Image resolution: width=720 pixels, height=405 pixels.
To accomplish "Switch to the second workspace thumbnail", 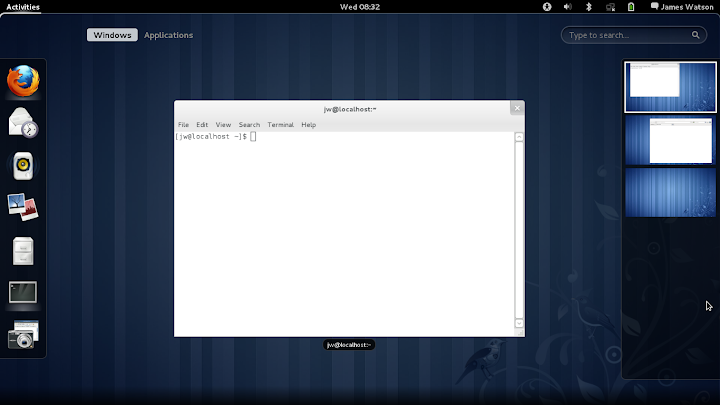I will click(670, 140).
